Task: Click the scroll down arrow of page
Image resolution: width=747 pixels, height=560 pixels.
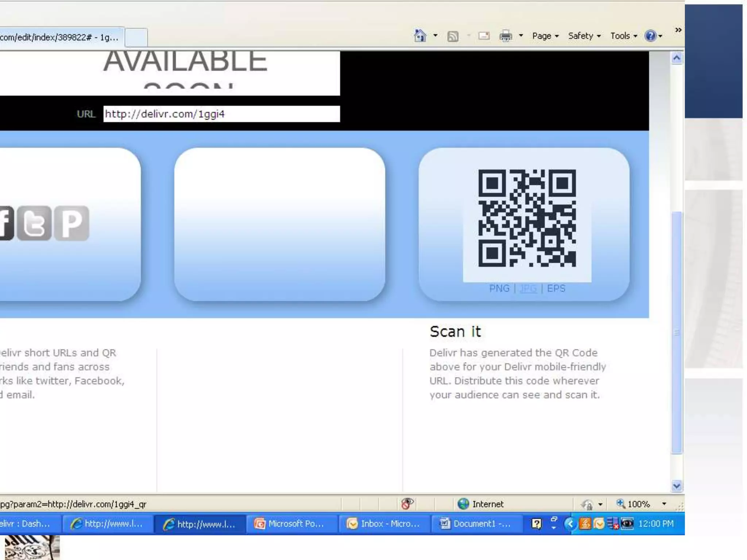Action: coord(677,486)
